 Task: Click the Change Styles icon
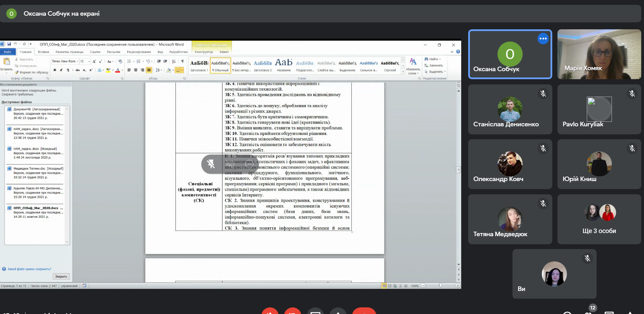(x=413, y=66)
